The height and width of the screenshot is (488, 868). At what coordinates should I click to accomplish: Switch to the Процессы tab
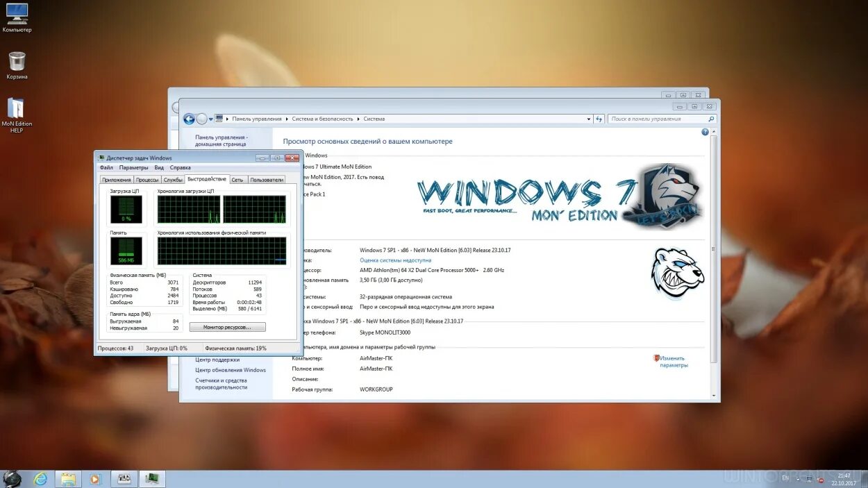point(147,180)
